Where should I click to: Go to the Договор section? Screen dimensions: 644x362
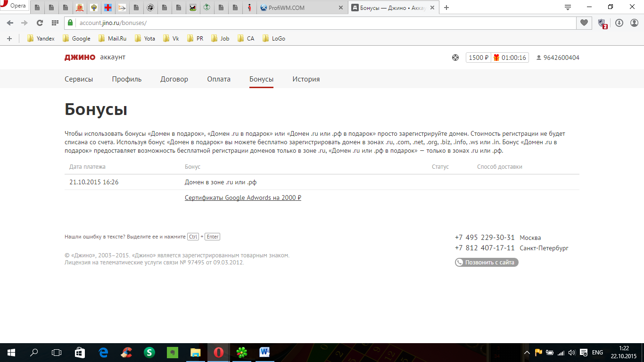coord(174,79)
